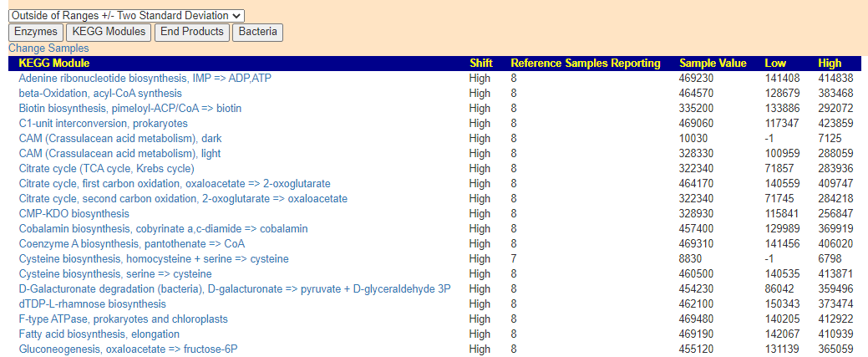Click Citrate cycle (TCA cycle, Krebs cycle)

click(x=106, y=169)
